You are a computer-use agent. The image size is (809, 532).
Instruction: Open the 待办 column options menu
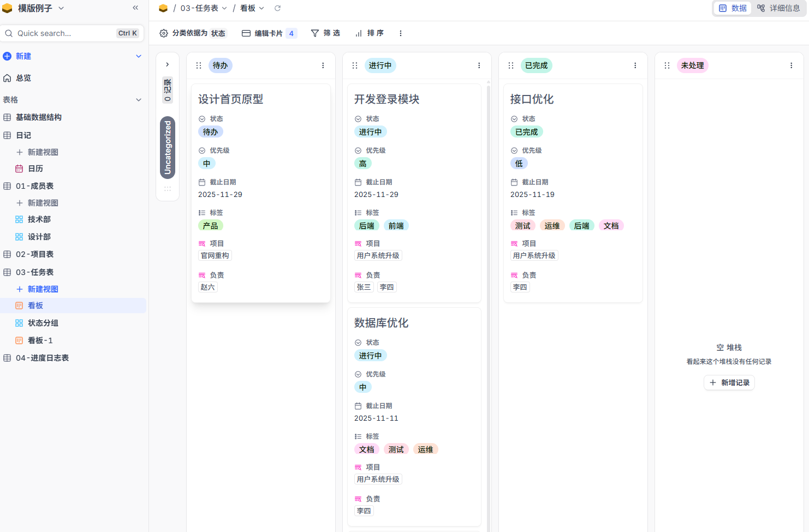tap(323, 65)
